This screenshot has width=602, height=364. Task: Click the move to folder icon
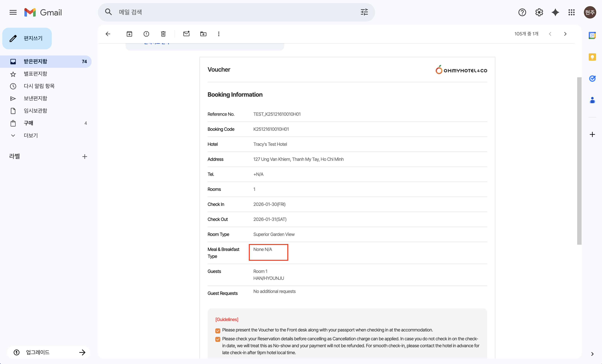tap(203, 34)
